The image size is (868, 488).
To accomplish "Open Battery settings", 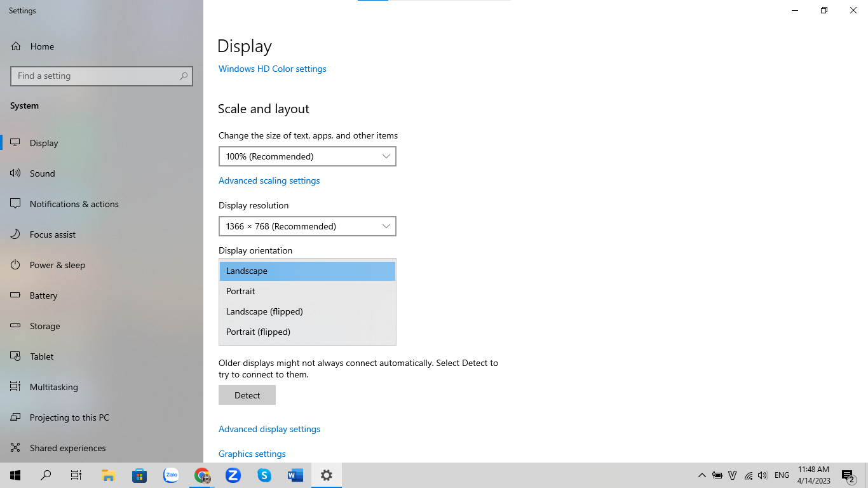I will pos(44,295).
